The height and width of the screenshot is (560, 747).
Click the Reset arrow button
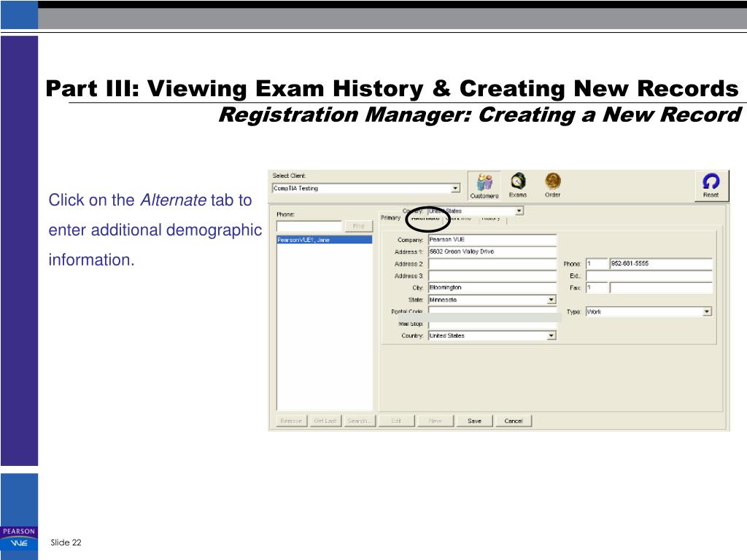point(711,185)
